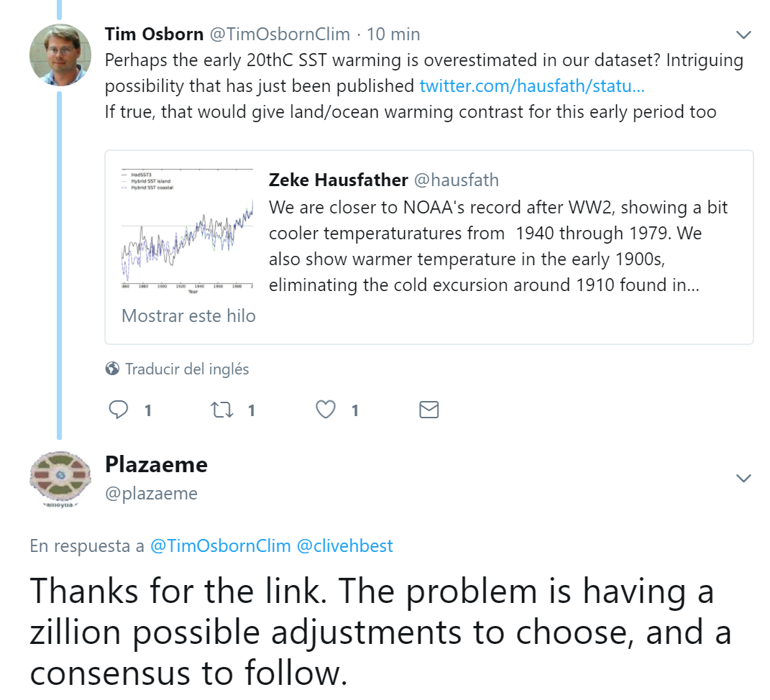Like the tweet with the heart icon
Viewport: 770px width, 700px height.
pyautogui.click(x=326, y=410)
